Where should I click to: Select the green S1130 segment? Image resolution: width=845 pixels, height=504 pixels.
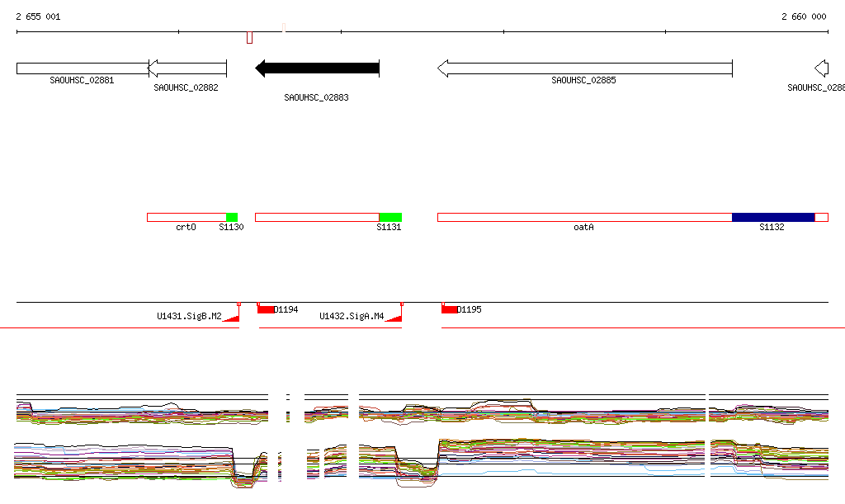[x=232, y=218]
